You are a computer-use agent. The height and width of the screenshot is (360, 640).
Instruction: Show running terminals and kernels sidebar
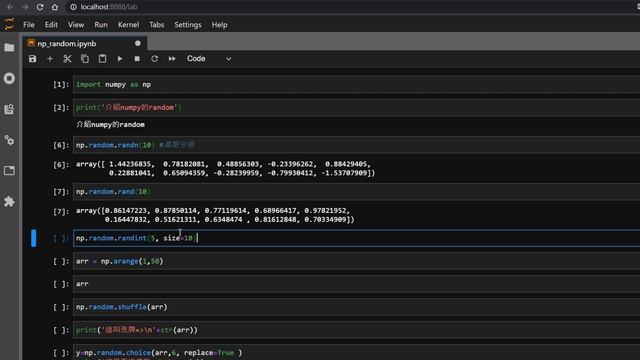[9, 78]
